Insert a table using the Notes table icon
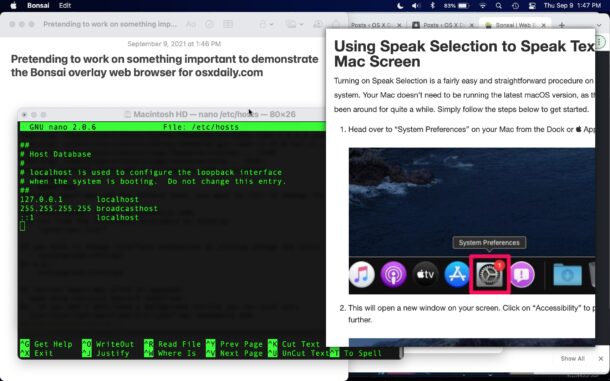The height and width of the screenshot is (381, 610). 228,24
